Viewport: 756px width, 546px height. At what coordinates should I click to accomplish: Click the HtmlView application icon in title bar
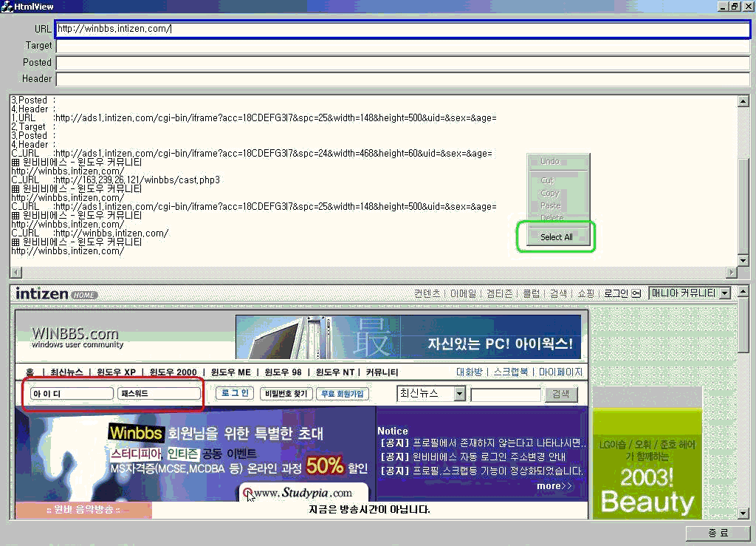tap(7, 6)
